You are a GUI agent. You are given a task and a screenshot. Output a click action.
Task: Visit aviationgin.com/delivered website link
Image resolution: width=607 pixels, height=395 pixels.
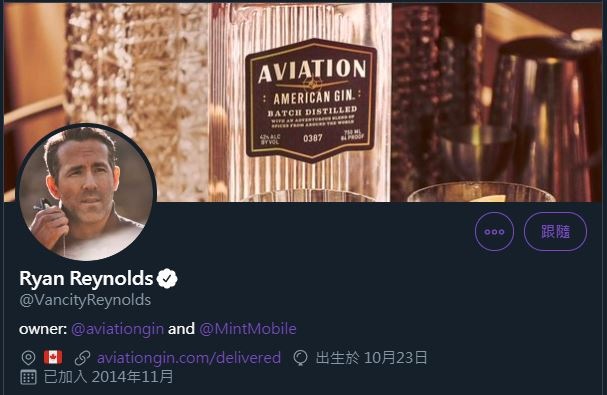[189, 358]
